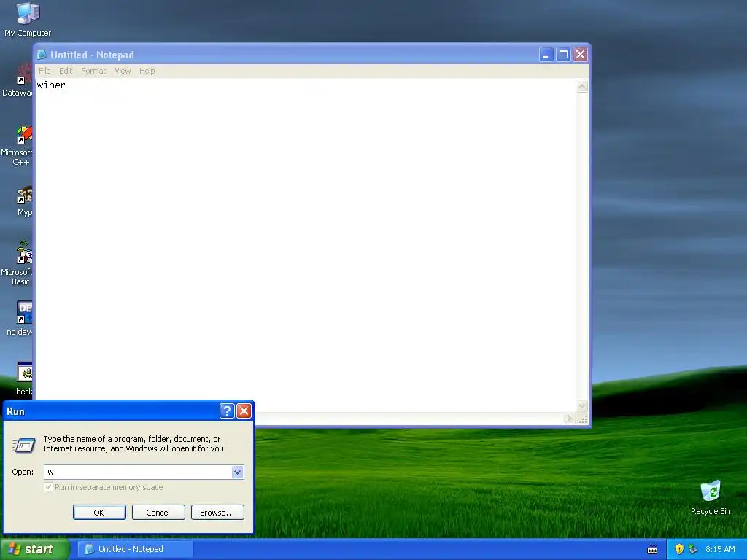Expand the Open combo box dropdown arrow

[x=237, y=472]
